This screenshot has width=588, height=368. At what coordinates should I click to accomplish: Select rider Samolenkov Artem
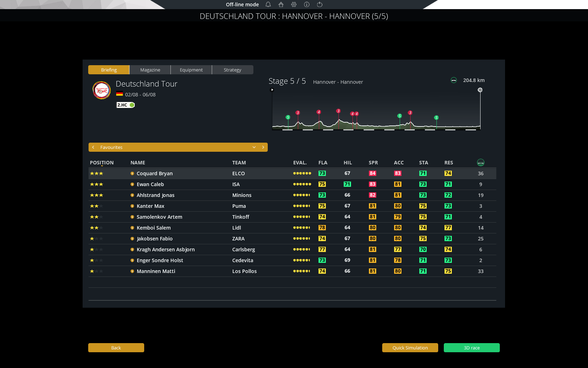(x=159, y=217)
